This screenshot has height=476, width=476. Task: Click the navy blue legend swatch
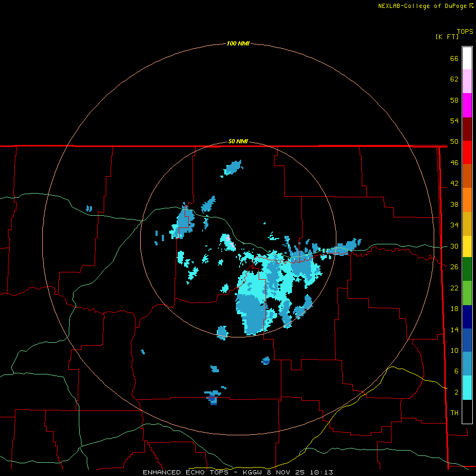[x=467, y=317]
